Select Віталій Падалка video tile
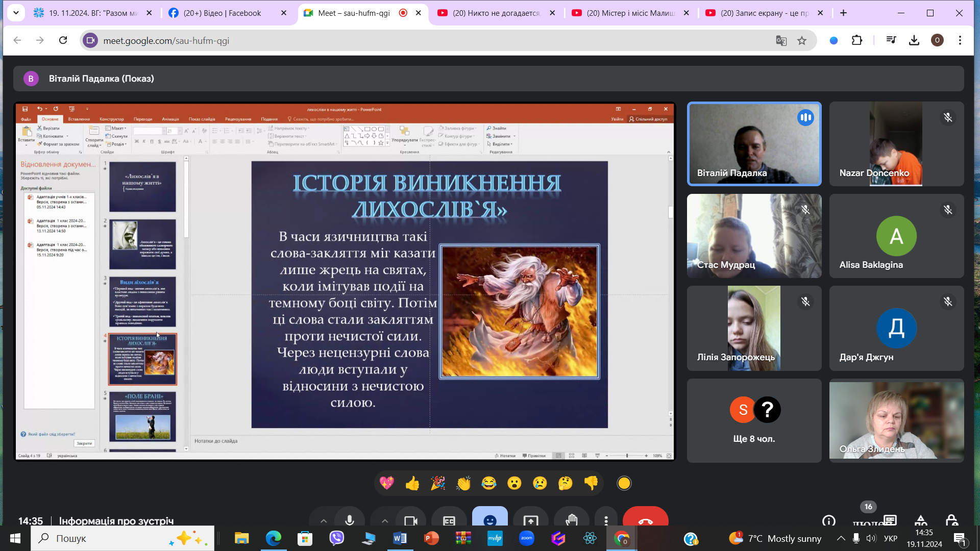The height and width of the screenshot is (551, 980). pos(754,144)
